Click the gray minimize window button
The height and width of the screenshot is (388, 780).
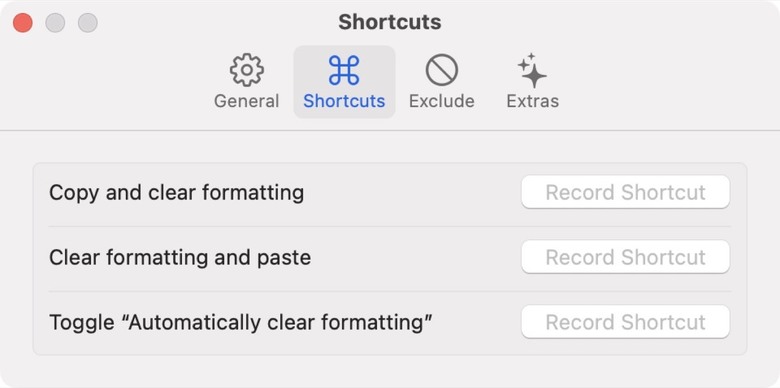[55, 23]
